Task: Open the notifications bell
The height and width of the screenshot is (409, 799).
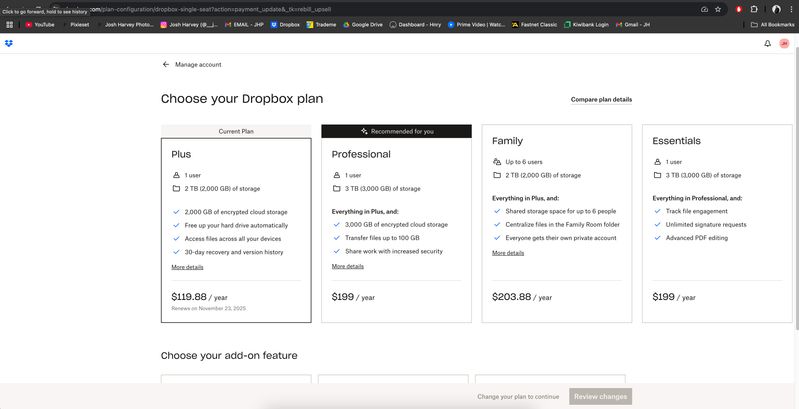Action: [767, 43]
